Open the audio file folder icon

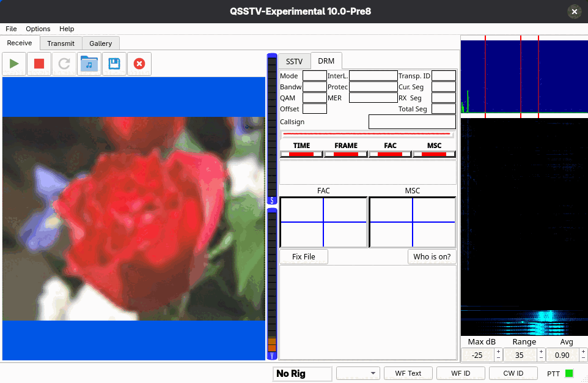point(89,64)
